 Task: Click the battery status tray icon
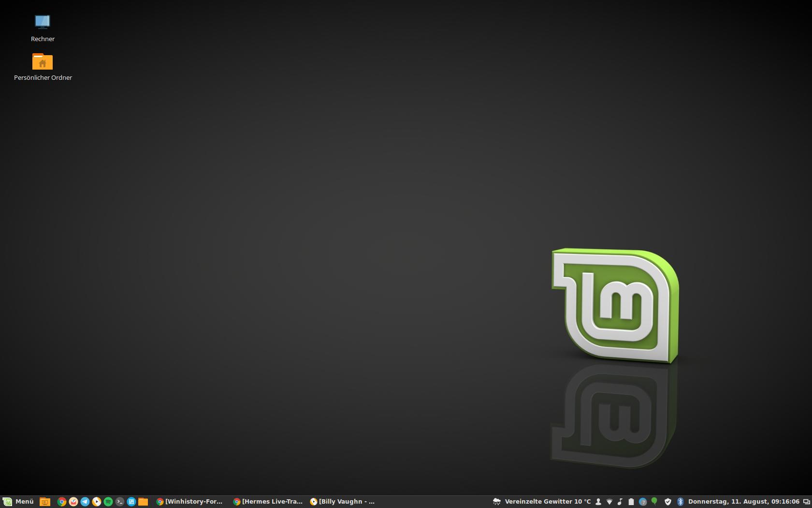[631, 502]
